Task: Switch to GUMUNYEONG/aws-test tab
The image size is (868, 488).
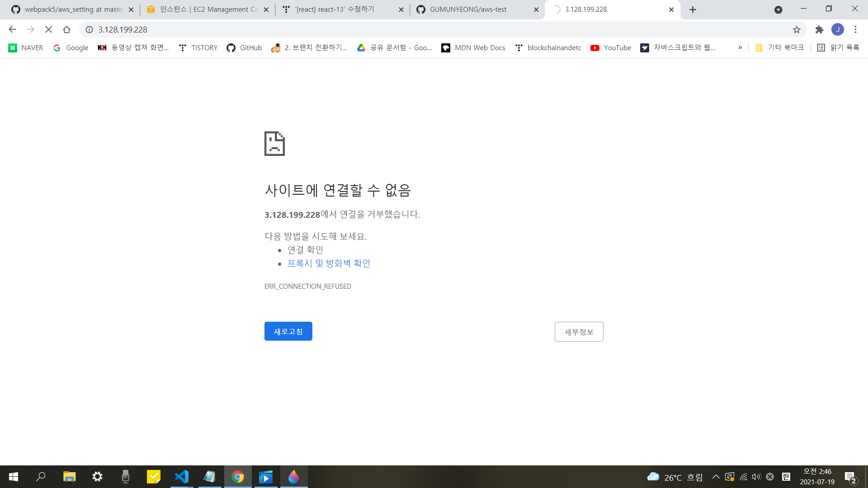Action: pyautogui.click(x=468, y=9)
